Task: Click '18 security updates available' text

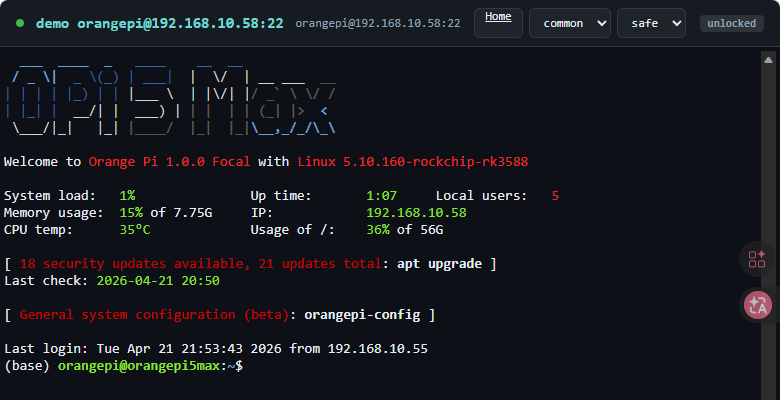Action: (134, 263)
